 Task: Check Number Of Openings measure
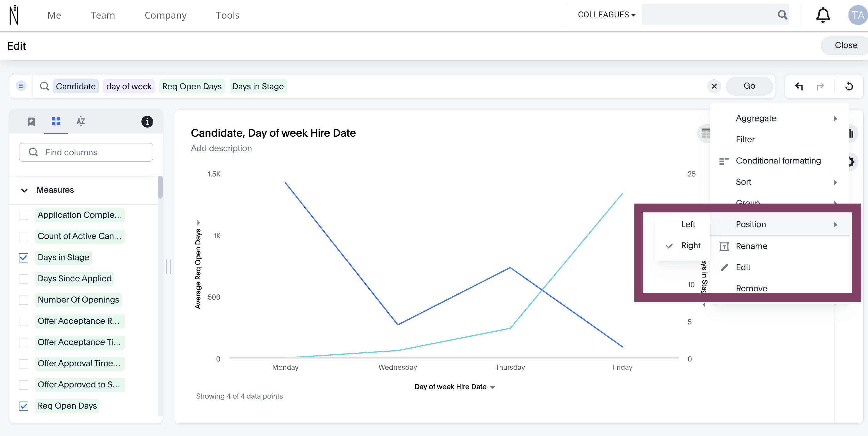click(x=24, y=300)
